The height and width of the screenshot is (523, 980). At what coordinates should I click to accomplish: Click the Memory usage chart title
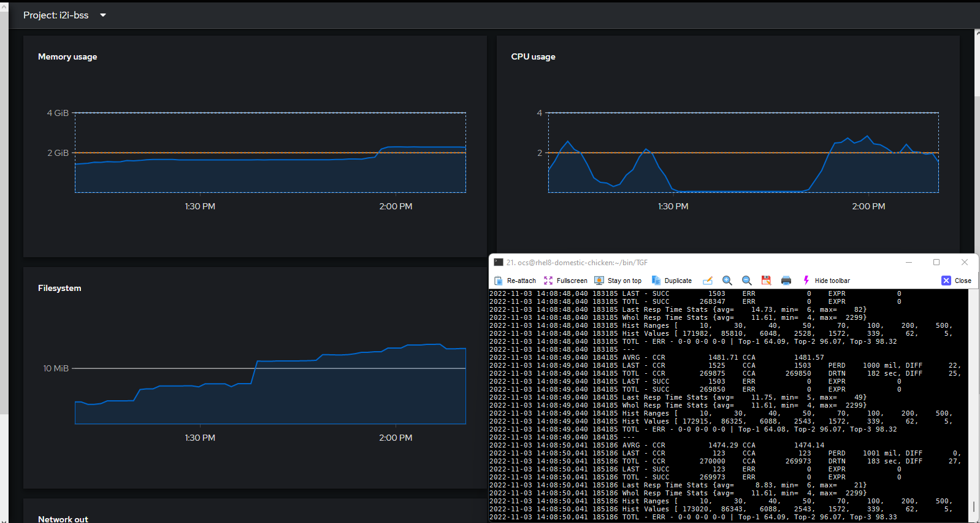67,56
